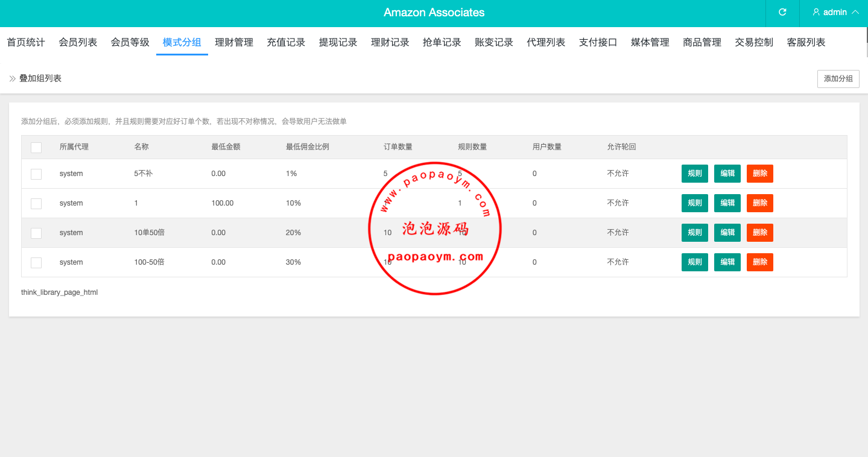Go to the 抢单记录 tab
The image size is (868, 457).
pyautogui.click(x=442, y=42)
